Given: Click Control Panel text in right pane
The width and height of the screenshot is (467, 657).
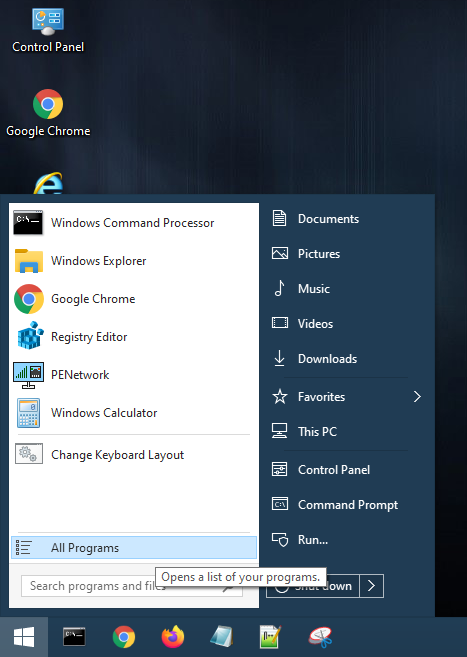Looking at the screenshot, I should (334, 470).
